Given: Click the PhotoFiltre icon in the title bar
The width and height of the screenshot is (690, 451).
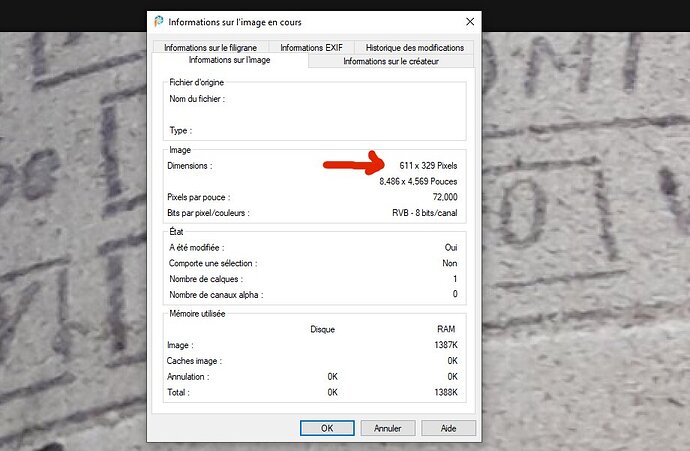Looking at the screenshot, I should click(x=159, y=21).
